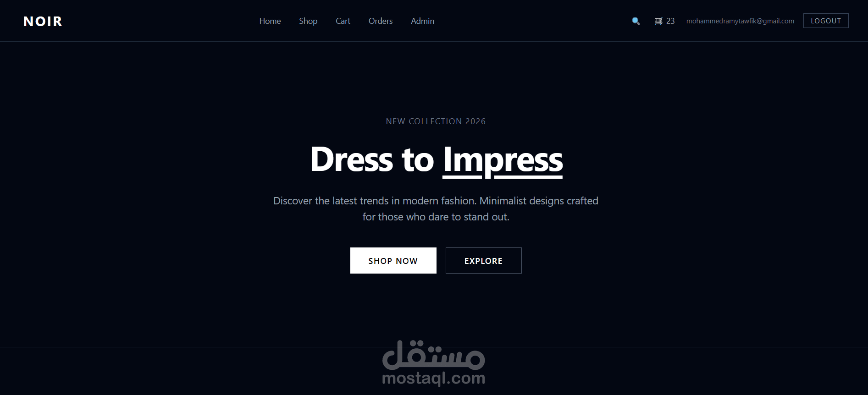Image resolution: width=868 pixels, height=395 pixels.
Task: Click the LOGOUT button
Action: [826, 21]
